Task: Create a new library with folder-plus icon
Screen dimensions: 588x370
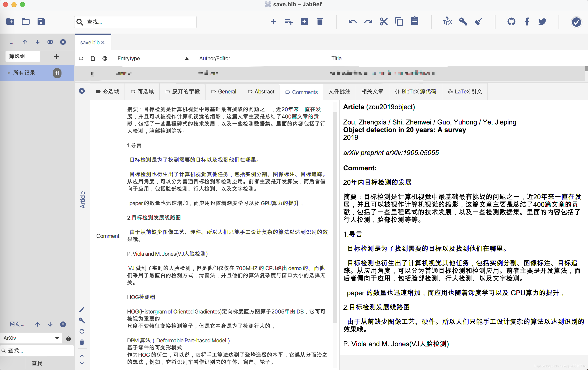Action: point(10,21)
